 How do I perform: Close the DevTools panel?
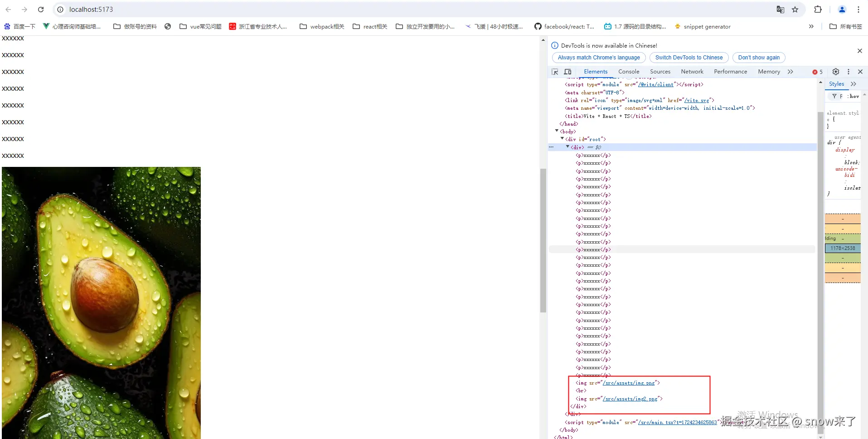tap(860, 72)
